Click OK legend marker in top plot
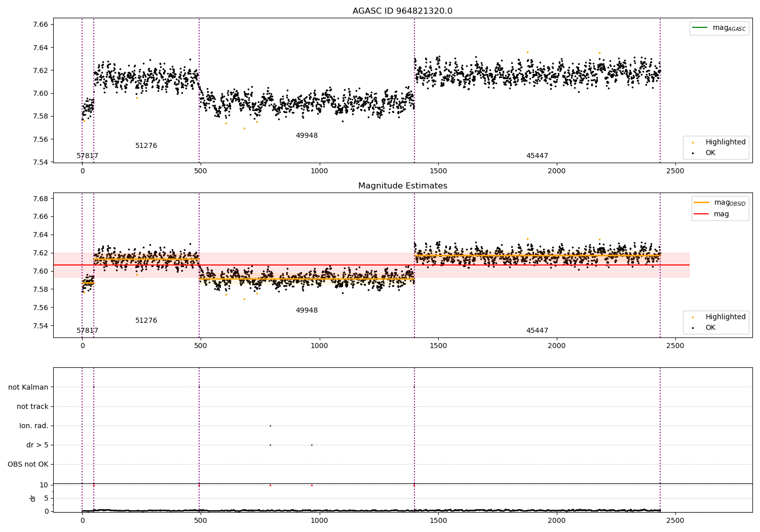This screenshot has height=532, width=760. 693,153
